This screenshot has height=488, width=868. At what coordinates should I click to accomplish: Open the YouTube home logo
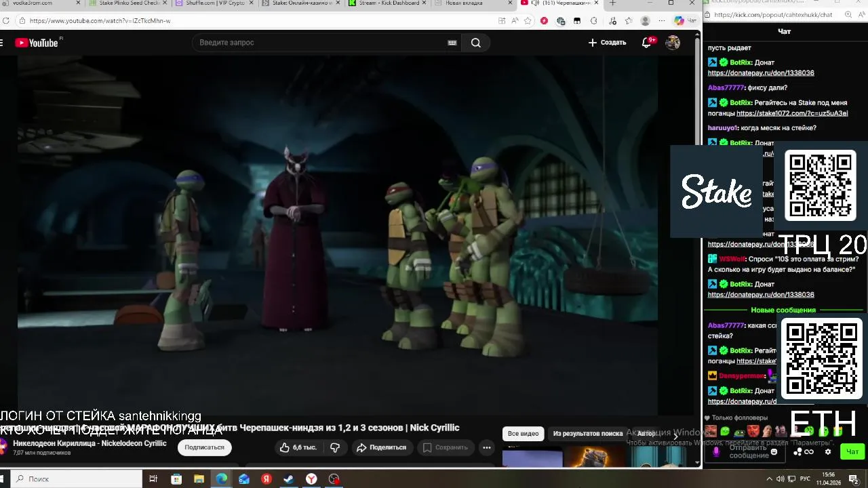click(37, 43)
